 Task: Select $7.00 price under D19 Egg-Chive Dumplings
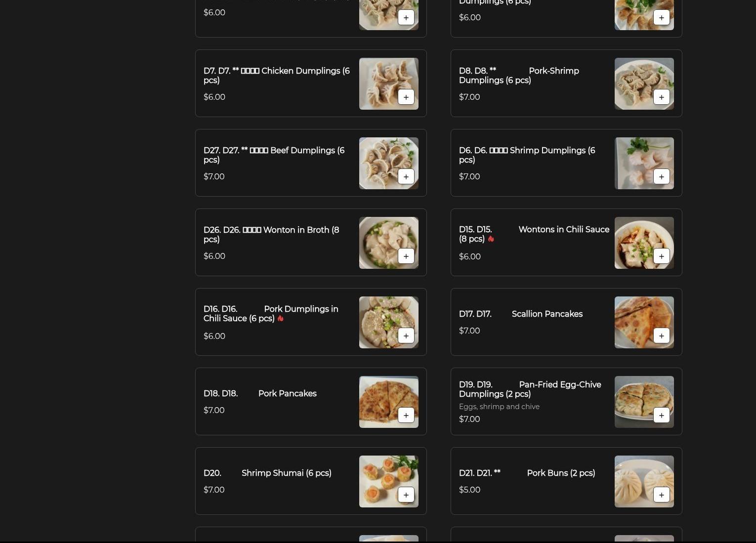469,419
